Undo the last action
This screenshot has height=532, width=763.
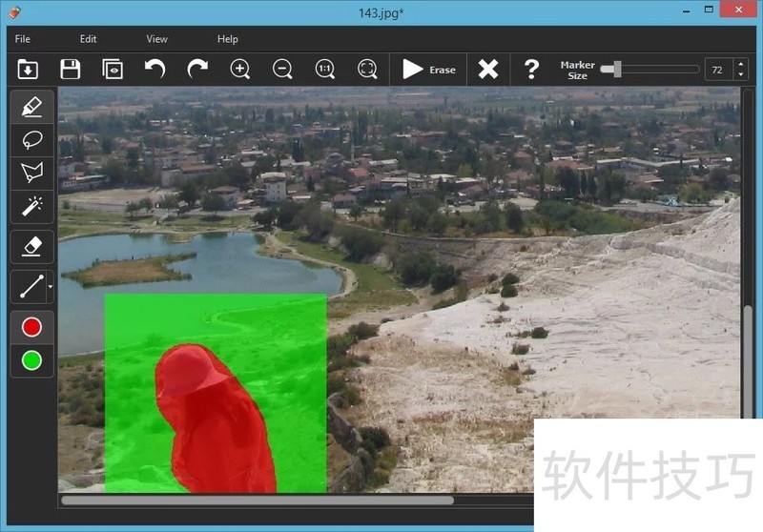coord(155,69)
